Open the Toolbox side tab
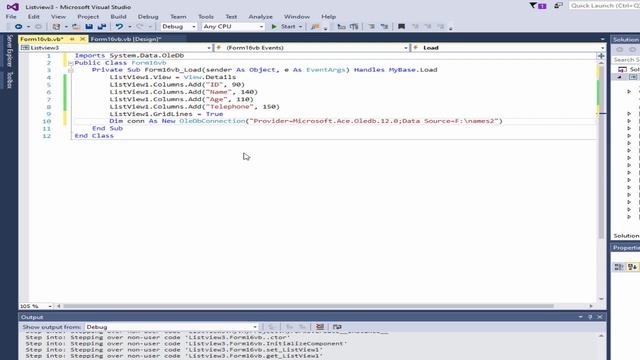 pos(10,80)
